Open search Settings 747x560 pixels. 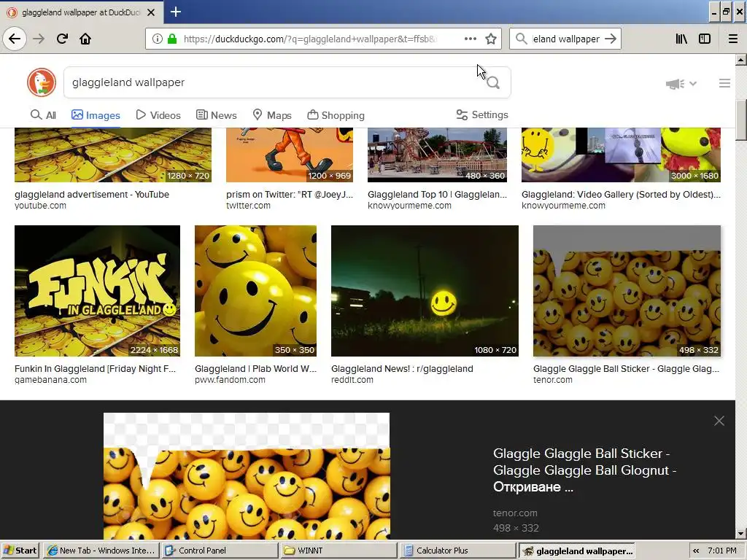click(482, 114)
